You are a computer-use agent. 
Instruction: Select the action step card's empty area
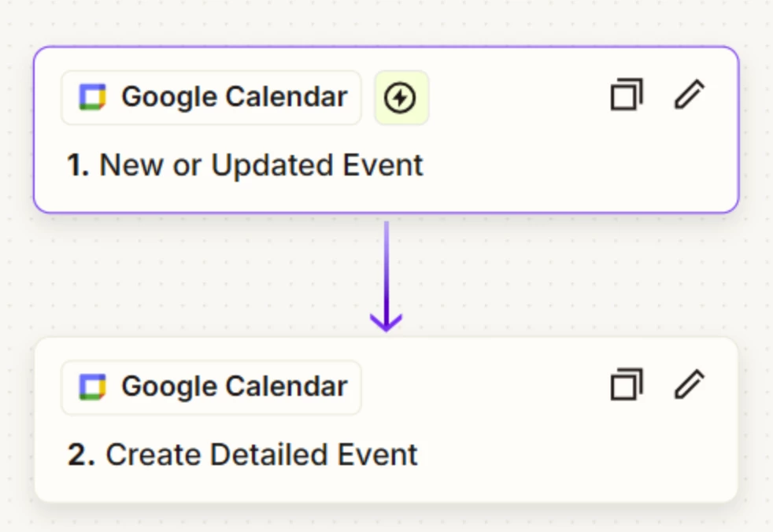567,453
